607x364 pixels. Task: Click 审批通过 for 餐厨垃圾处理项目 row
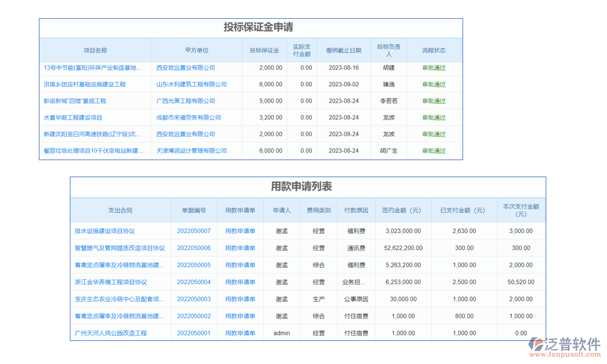(433, 150)
